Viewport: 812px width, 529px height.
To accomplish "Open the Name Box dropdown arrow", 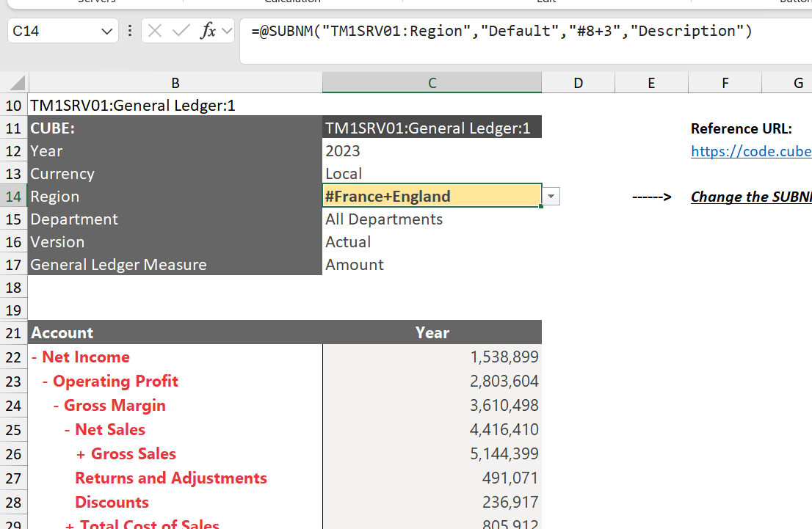I will coord(107,32).
